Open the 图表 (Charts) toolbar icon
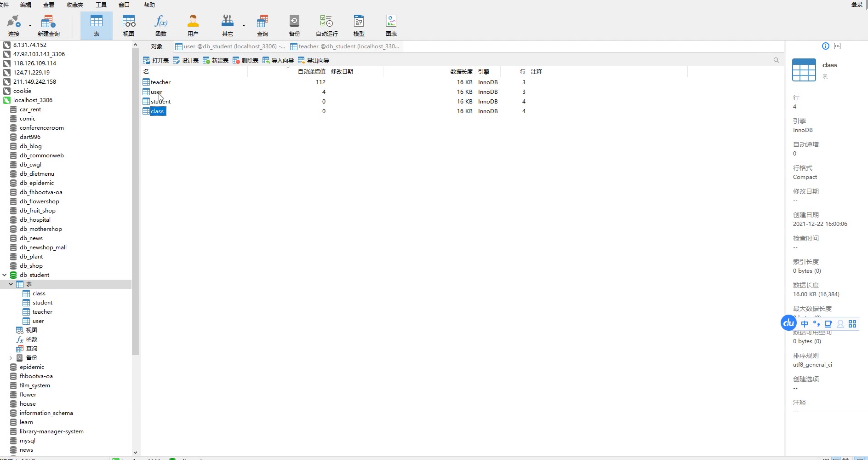868x460 pixels. point(391,25)
